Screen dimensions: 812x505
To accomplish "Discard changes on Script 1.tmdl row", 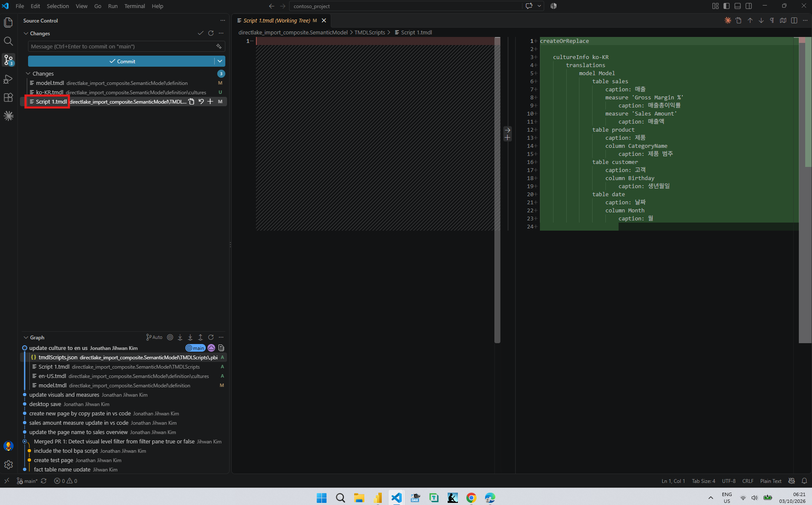I will pyautogui.click(x=201, y=102).
